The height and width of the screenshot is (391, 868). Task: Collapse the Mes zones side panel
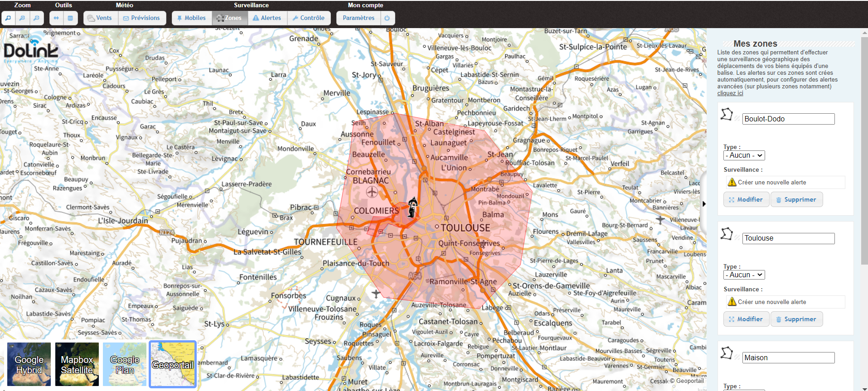704,204
